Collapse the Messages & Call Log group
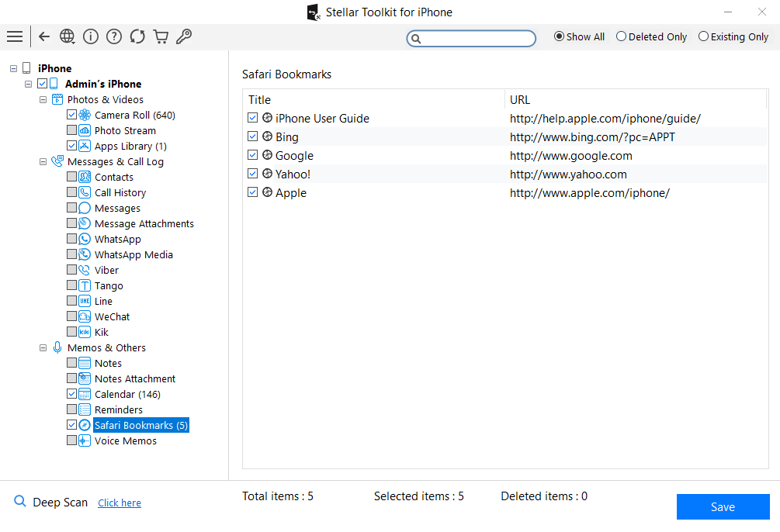This screenshot has height=532, width=780. click(x=43, y=161)
